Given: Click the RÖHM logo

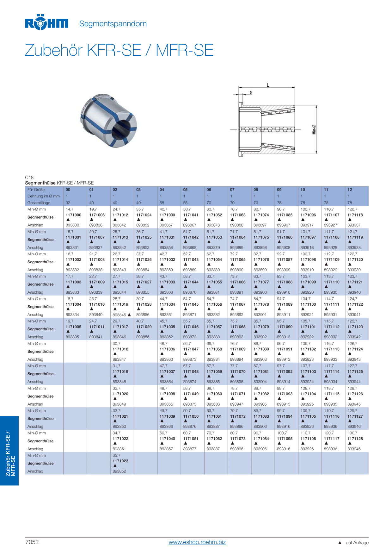Looking at the screenshot, I should tap(46, 22).
